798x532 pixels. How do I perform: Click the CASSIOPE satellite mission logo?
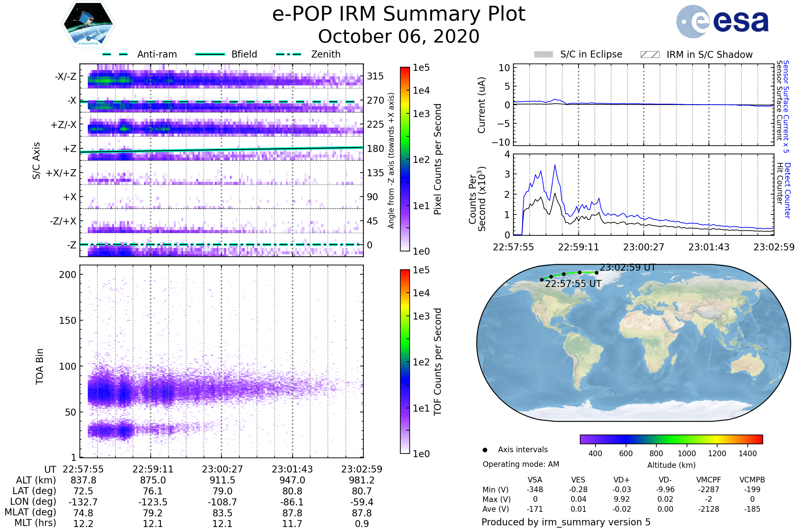click(88, 24)
